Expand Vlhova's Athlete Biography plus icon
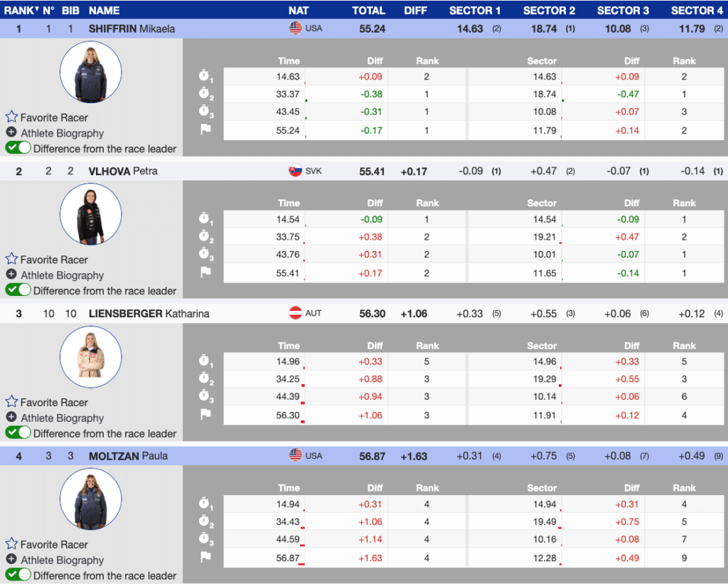The height and width of the screenshot is (584, 728). (x=11, y=275)
